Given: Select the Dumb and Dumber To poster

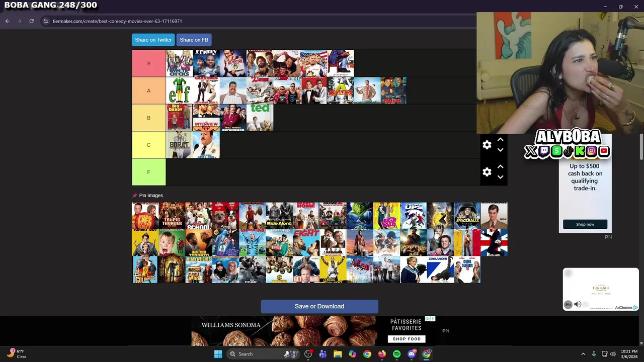Looking at the screenshot, I should (x=467, y=270).
